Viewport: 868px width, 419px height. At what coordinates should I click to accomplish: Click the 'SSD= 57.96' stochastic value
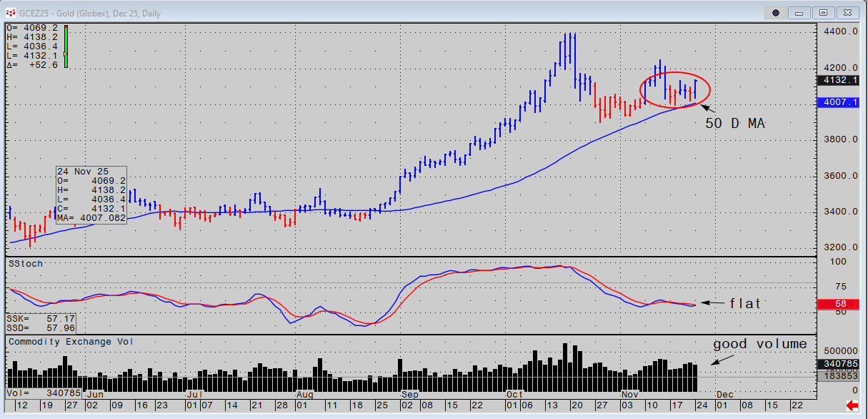coord(40,327)
